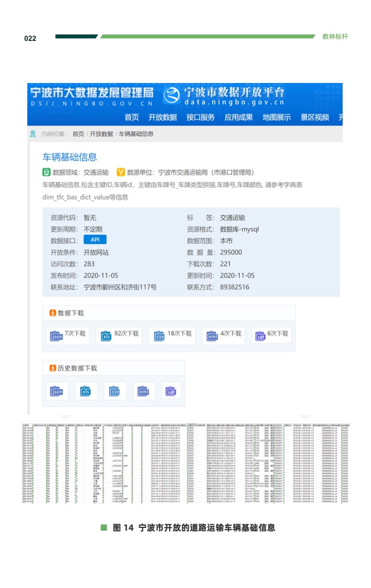Click the historical csv download icon

click(115, 391)
